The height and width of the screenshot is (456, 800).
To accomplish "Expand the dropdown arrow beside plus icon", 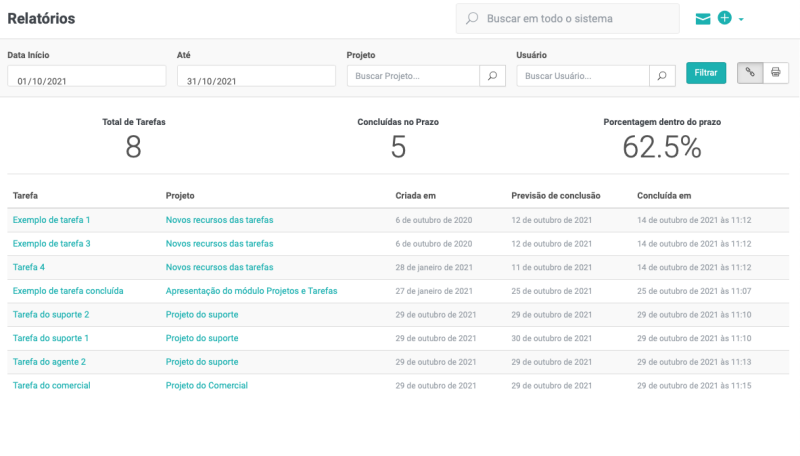I will point(741,20).
